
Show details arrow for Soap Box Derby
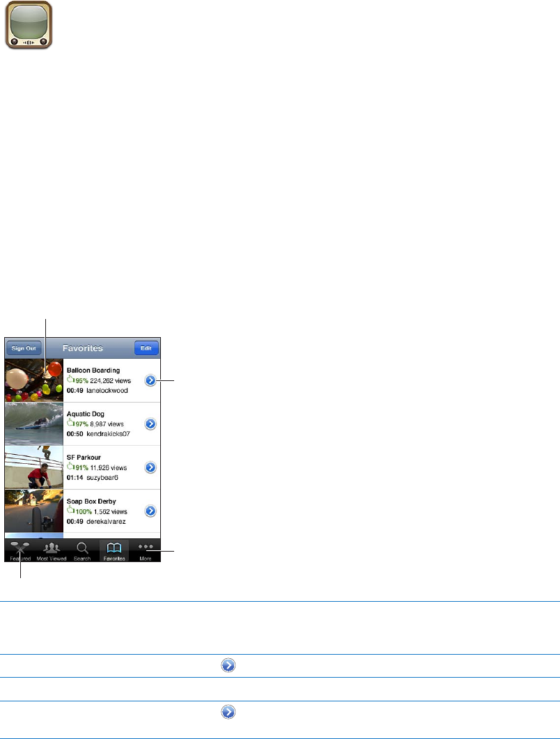(x=150, y=511)
